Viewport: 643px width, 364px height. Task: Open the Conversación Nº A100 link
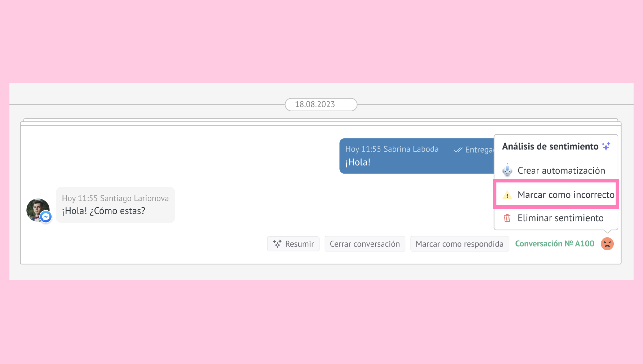click(555, 243)
